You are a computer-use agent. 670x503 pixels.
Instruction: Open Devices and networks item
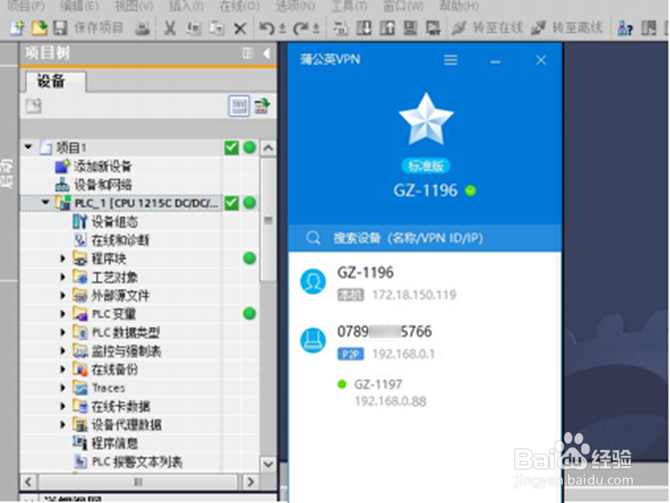[x=94, y=185]
